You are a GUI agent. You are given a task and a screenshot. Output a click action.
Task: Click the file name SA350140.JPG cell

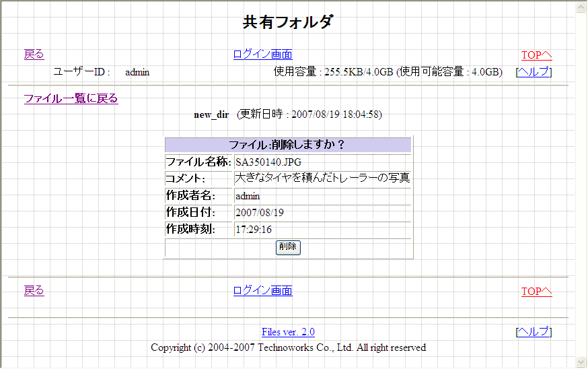pyautogui.click(x=268, y=162)
